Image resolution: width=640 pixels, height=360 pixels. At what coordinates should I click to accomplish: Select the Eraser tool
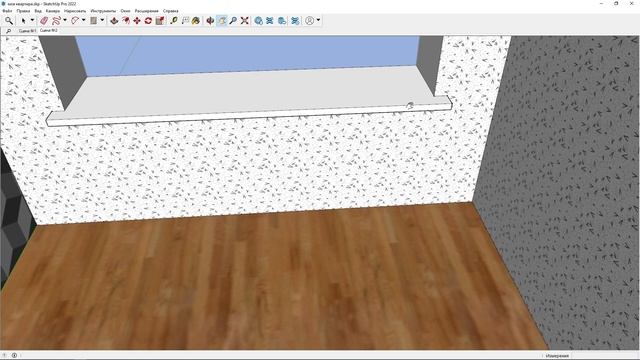click(44, 20)
